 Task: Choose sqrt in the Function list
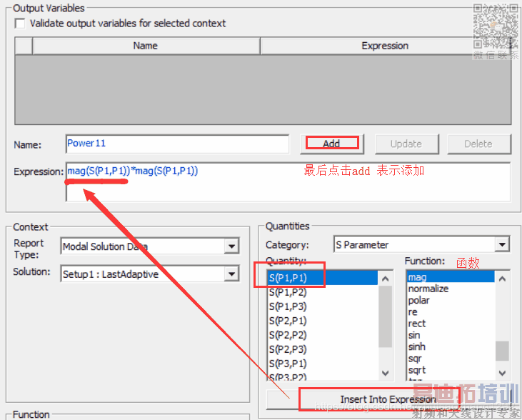coord(451,370)
